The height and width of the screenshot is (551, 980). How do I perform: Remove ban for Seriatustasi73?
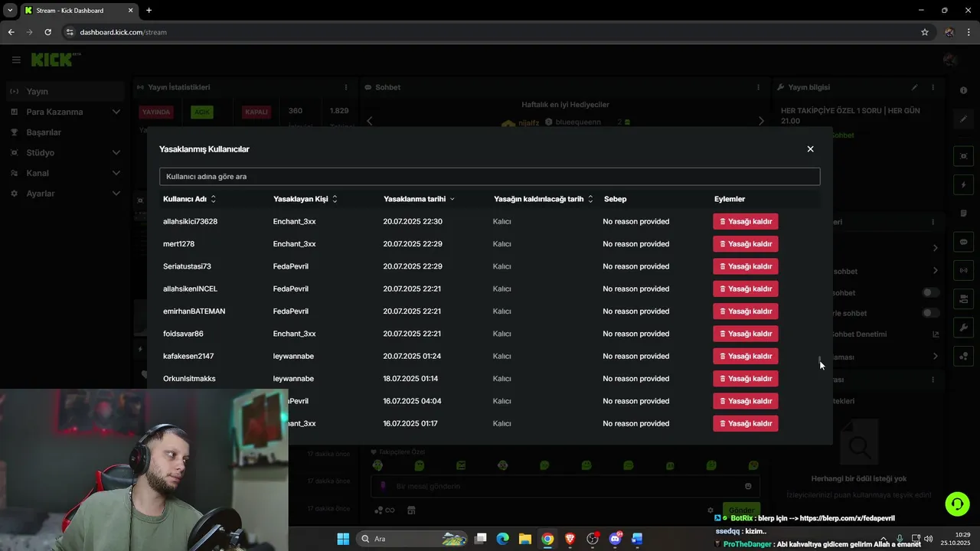(745, 266)
